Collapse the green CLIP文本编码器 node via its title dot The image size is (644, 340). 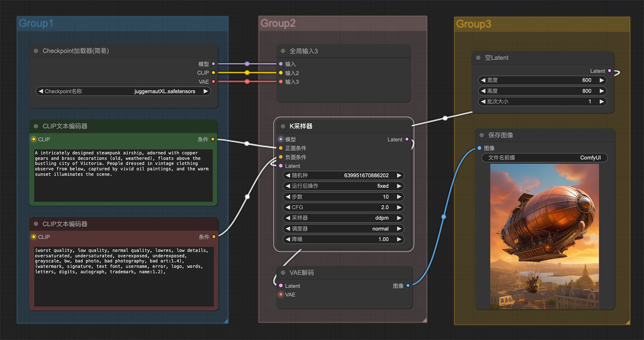pyautogui.click(x=36, y=127)
